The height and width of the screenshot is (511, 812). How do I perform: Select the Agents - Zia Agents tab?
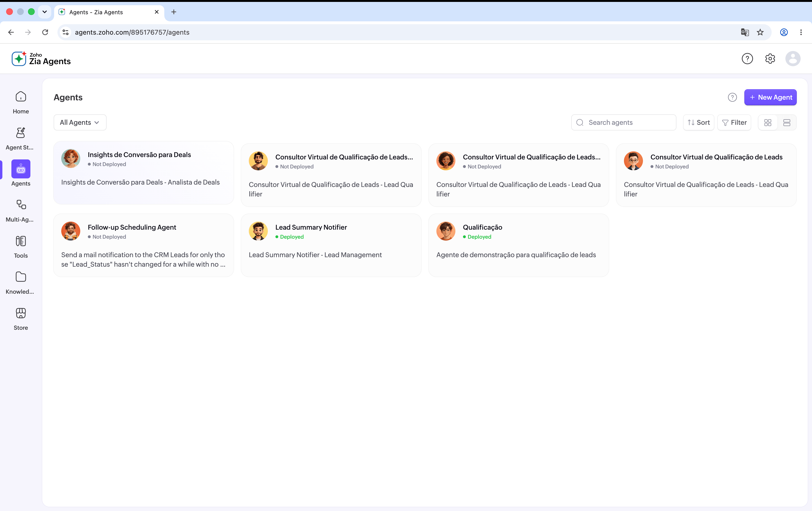(x=109, y=12)
